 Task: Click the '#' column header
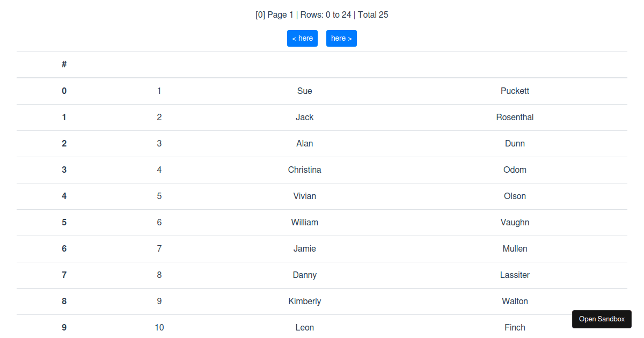pyautogui.click(x=64, y=64)
